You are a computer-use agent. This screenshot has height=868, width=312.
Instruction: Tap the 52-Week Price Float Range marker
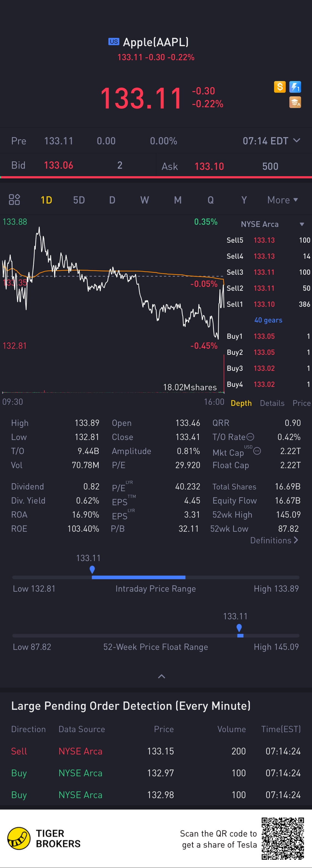[239, 628]
